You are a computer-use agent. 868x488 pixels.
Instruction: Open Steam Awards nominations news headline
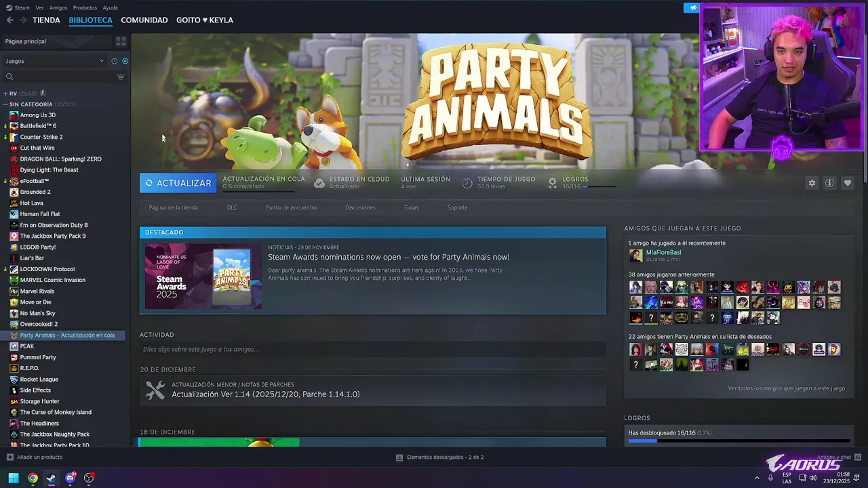[389, 257]
